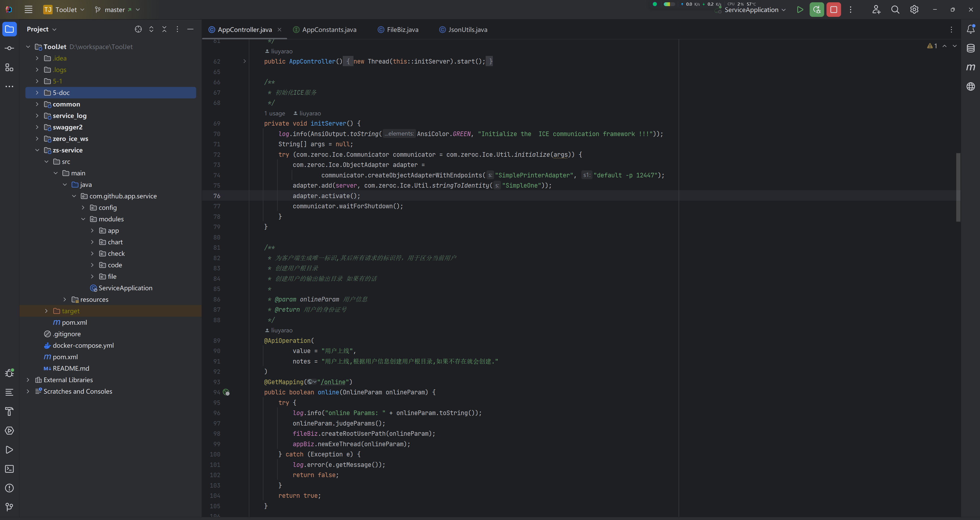The width and height of the screenshot is (980, 520).
Task: Click the 1 usage inlay hint
Action: (x=274, y=113)
